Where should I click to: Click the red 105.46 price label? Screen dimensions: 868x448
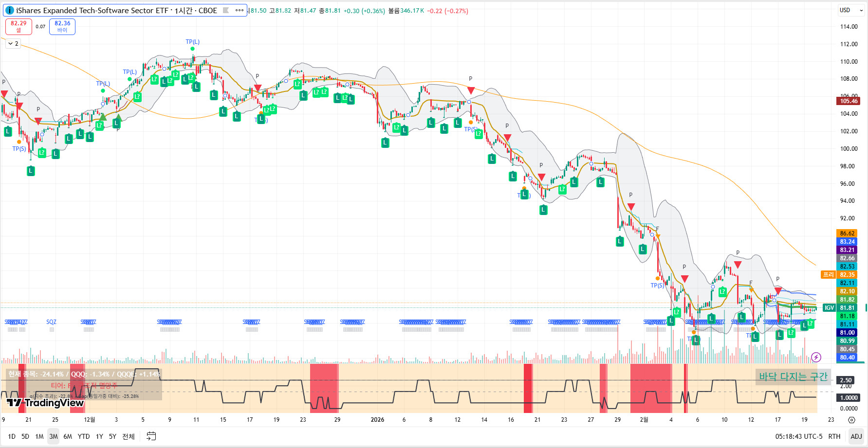click(x=849, y=101)
